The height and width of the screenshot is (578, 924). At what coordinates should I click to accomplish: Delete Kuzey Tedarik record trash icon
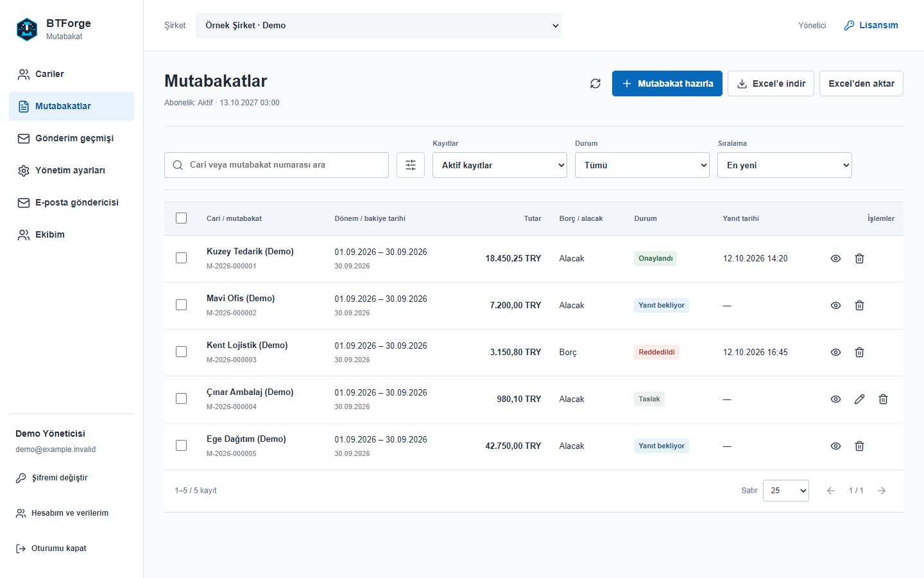[859, 258]
